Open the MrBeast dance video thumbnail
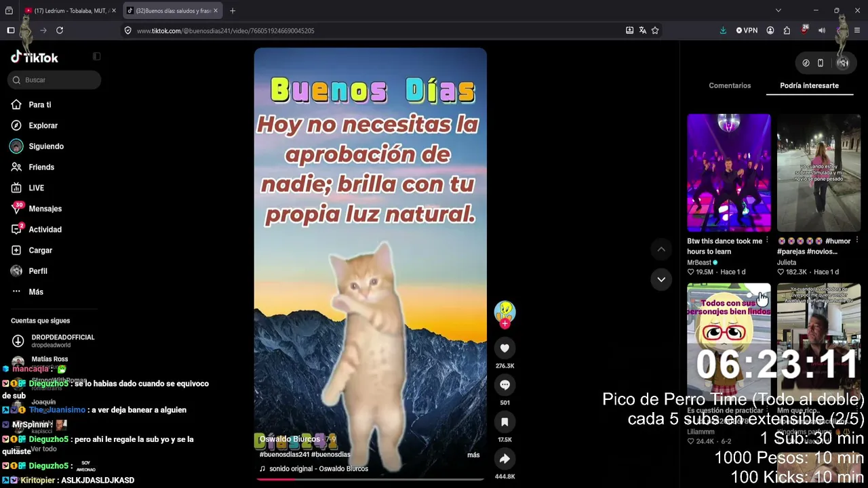868x488 pixels. coord(729,173)
